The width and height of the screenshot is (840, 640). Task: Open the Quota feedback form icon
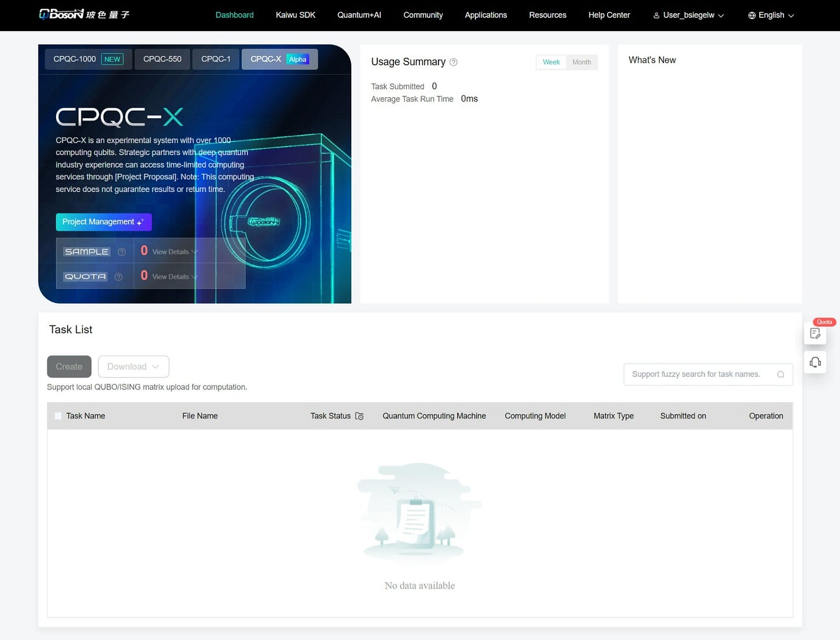[815, 333]
